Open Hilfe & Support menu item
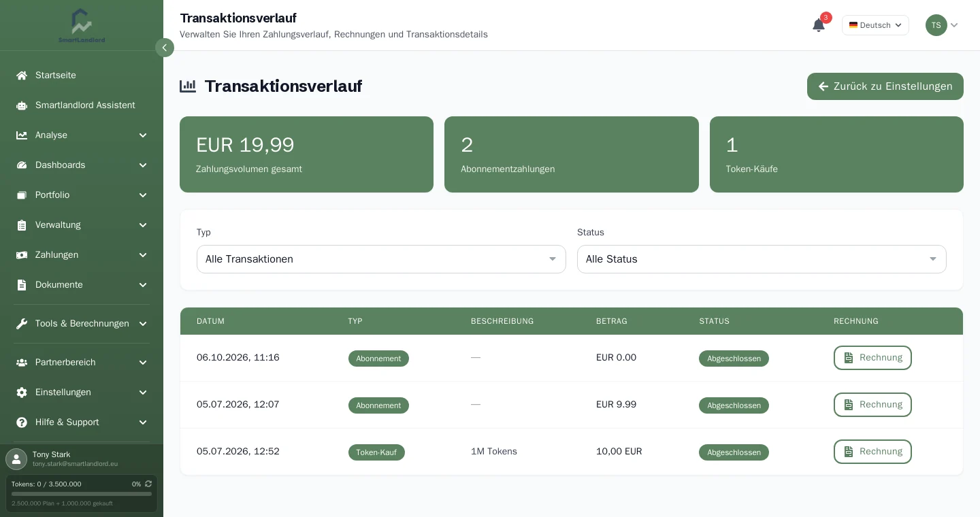980x517 pixels. 82,422
